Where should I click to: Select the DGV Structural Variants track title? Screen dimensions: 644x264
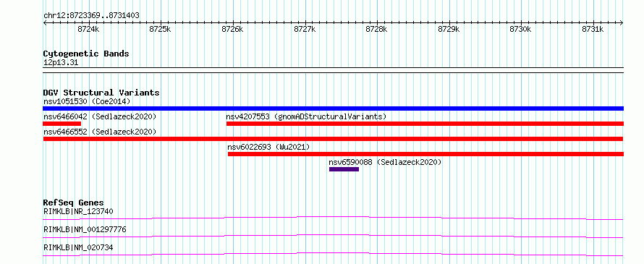tap(101, 93)
